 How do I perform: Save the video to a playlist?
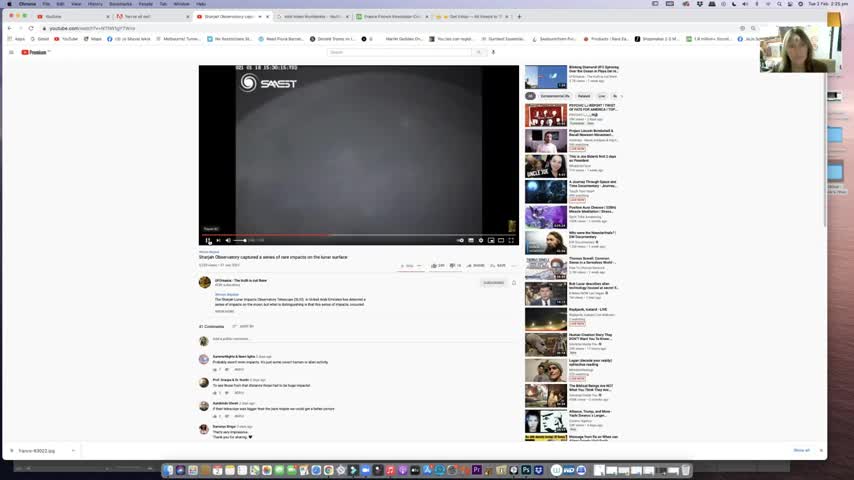(x=498, y=266)
